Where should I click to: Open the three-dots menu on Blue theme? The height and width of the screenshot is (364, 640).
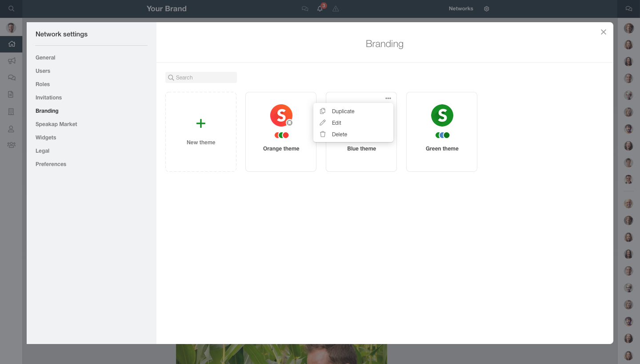coord(388,98)
